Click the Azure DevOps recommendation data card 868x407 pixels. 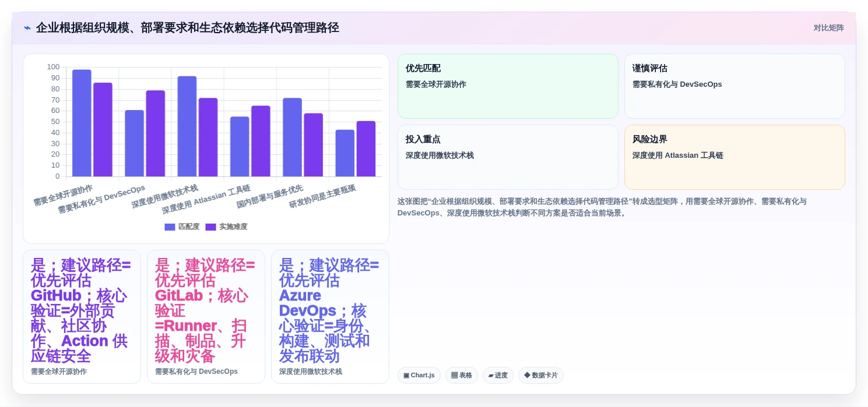[330, 317]
